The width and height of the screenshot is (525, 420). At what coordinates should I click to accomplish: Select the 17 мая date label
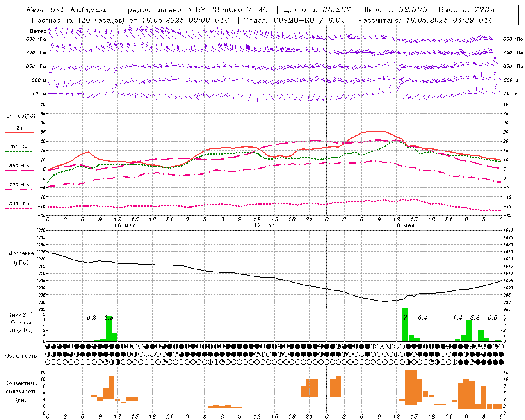point(264,226)
